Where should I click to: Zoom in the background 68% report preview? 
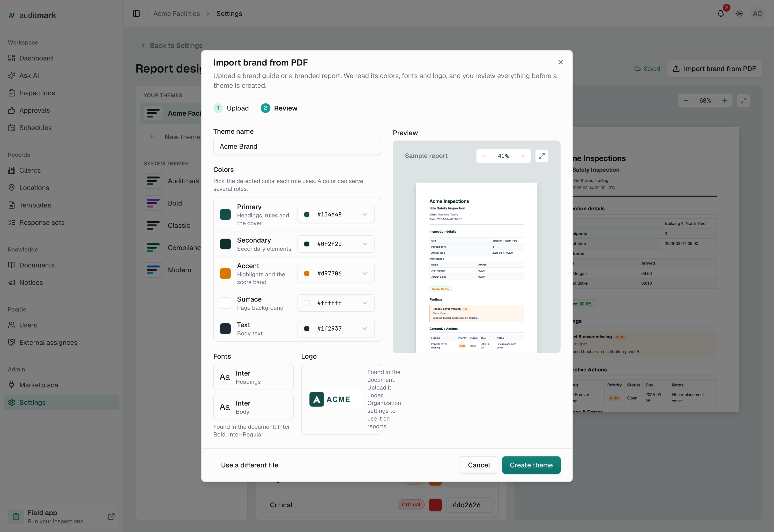click(724, 101)
